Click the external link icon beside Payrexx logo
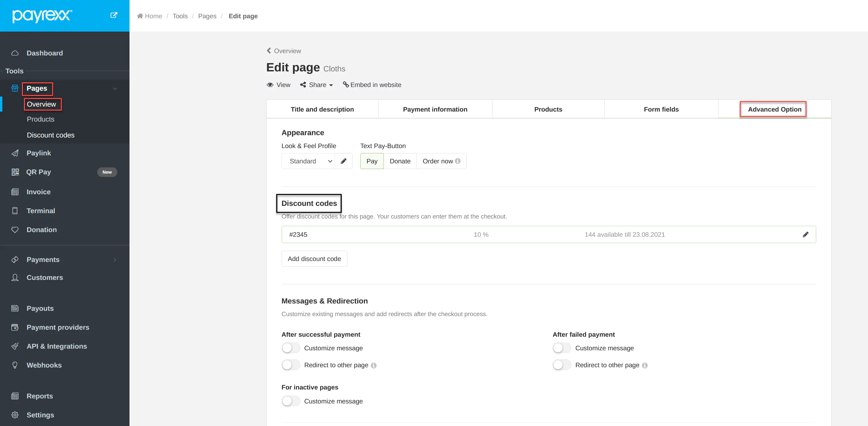 pyautogui.click(x=114, y=15)
